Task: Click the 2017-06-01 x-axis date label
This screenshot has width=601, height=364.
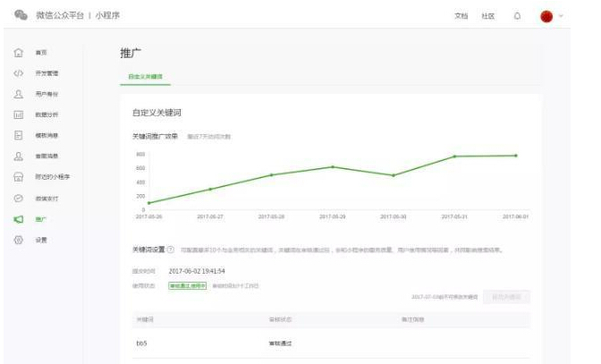Action: pos(515,216)
